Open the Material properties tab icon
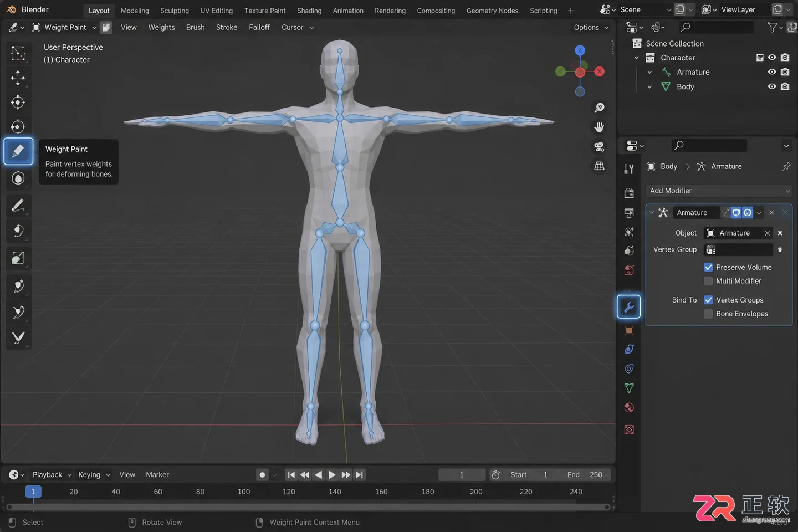798x532 pixels. click(x=629, y=408)
